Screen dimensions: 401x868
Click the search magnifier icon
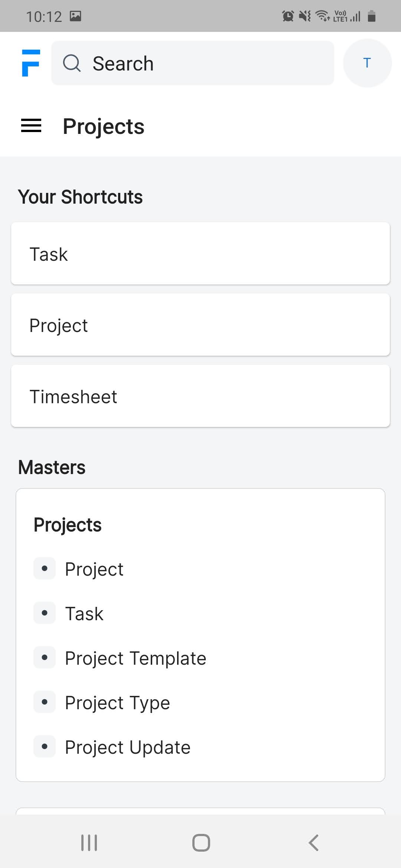tap(72, 63)
